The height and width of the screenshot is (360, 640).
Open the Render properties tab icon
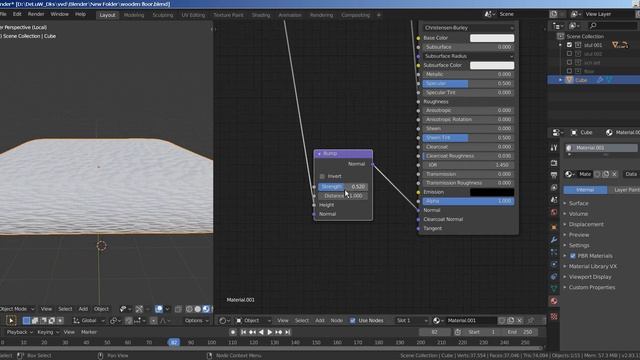tap(554, 163)
